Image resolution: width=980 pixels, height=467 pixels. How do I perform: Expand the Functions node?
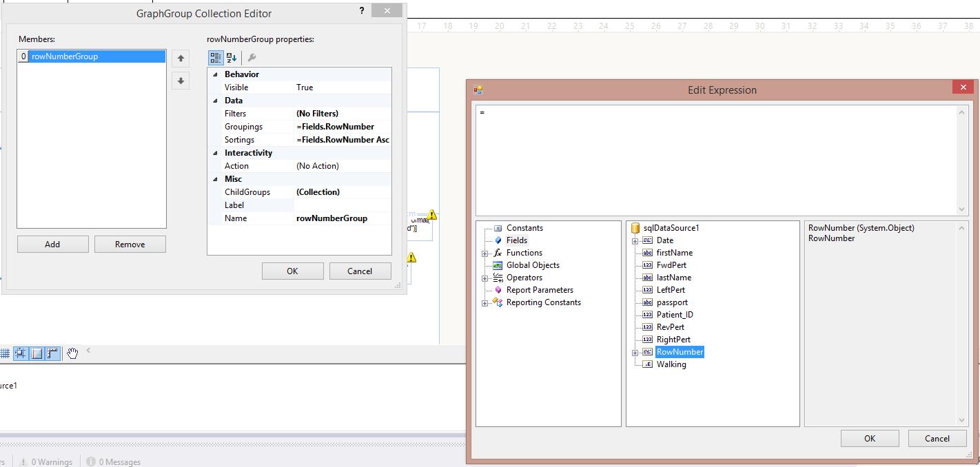click(x=485, y=253)
